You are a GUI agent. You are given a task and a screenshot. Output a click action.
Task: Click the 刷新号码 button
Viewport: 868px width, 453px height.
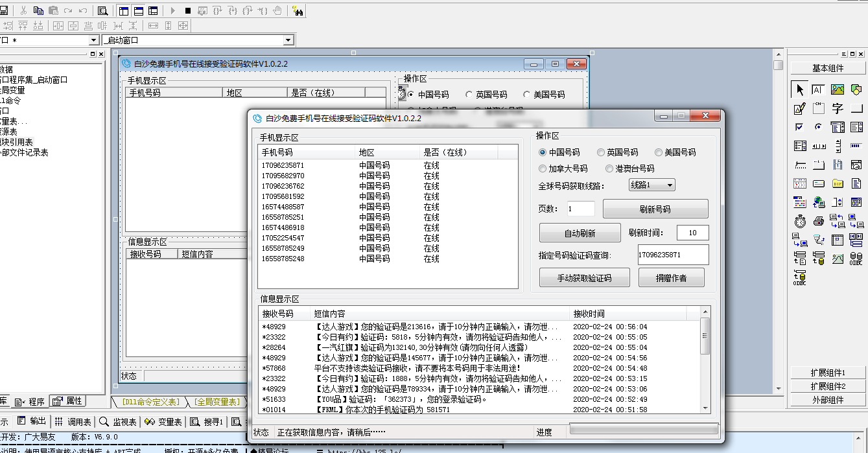click(655, 209)
